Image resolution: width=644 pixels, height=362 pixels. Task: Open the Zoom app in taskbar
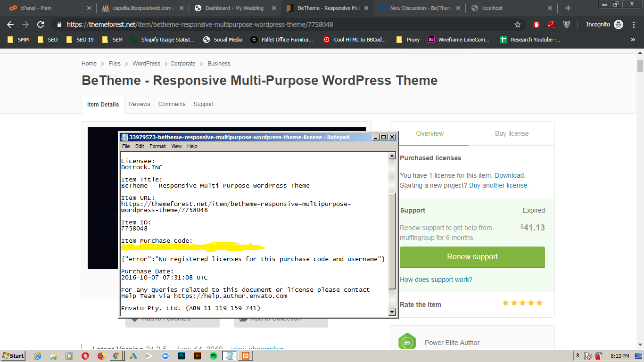coord(165,356)
